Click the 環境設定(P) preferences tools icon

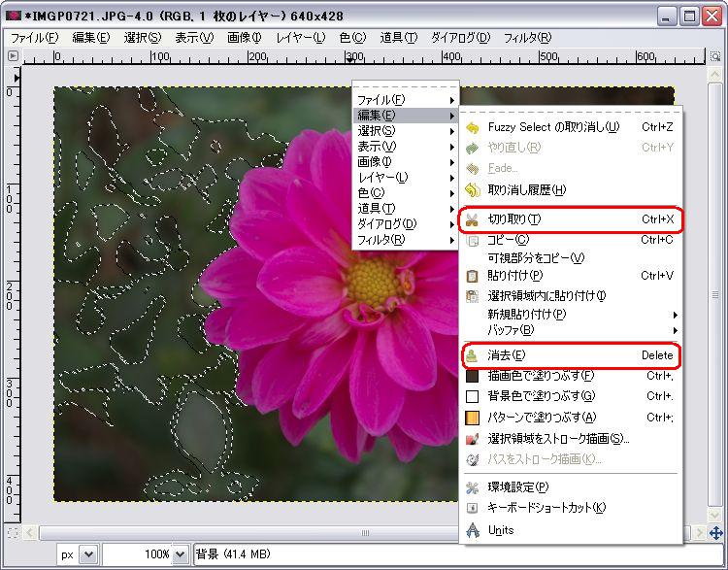472,487
